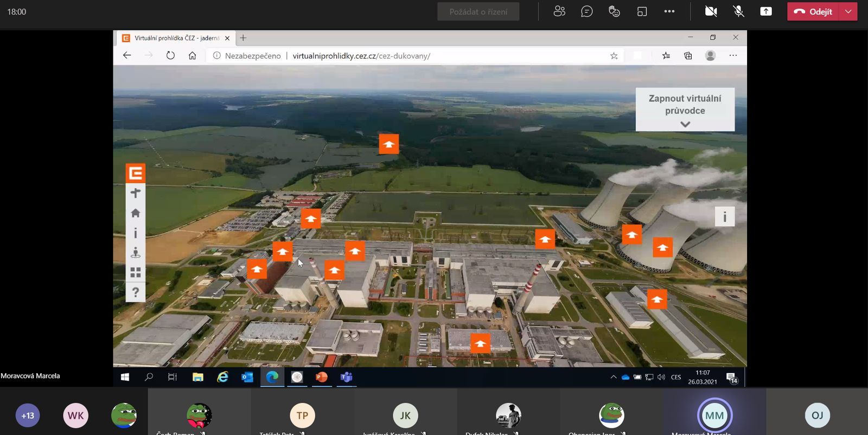This screenshot has height=435, width=868.
Task: Open the Teams participants panel
Action: point(559,11)
